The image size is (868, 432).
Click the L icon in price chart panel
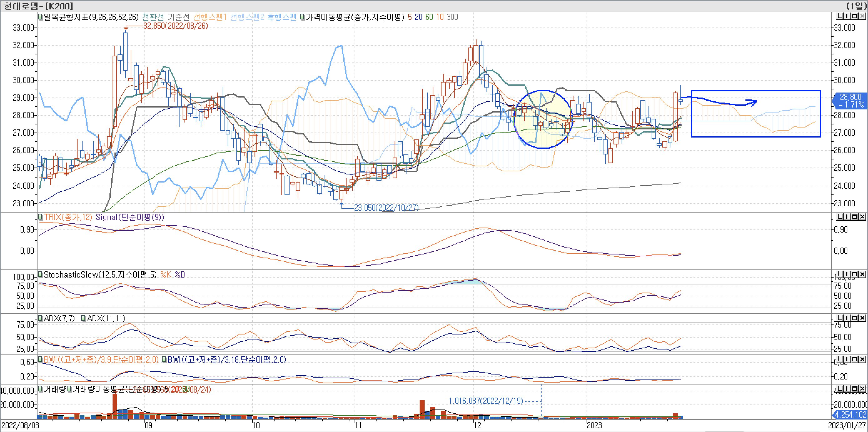(x=840, y=16)
